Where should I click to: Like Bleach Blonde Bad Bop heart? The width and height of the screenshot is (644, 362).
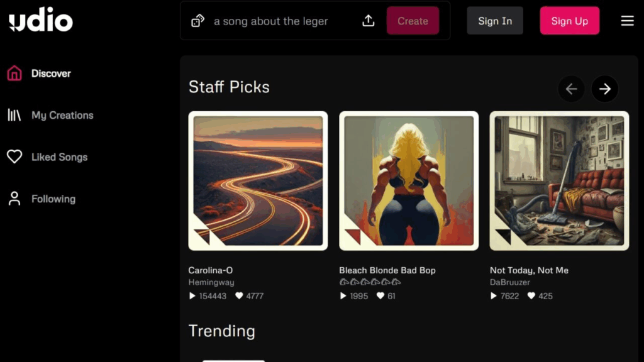(380, 296)
